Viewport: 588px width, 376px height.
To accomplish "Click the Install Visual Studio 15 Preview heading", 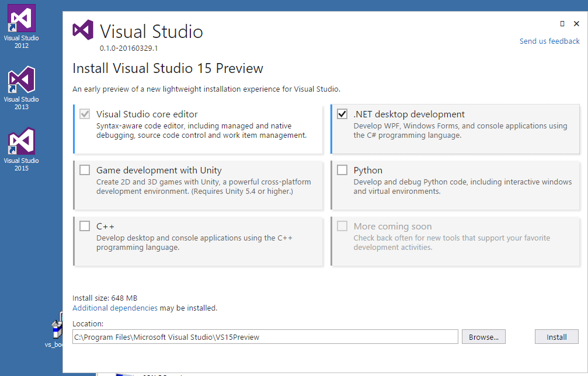I will click(168, 68).
